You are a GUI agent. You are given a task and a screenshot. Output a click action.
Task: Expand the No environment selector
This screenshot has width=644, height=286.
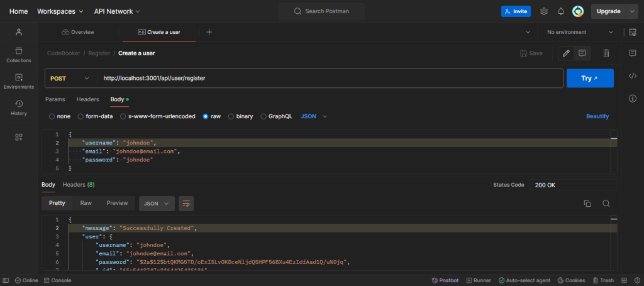pos(580,32)
